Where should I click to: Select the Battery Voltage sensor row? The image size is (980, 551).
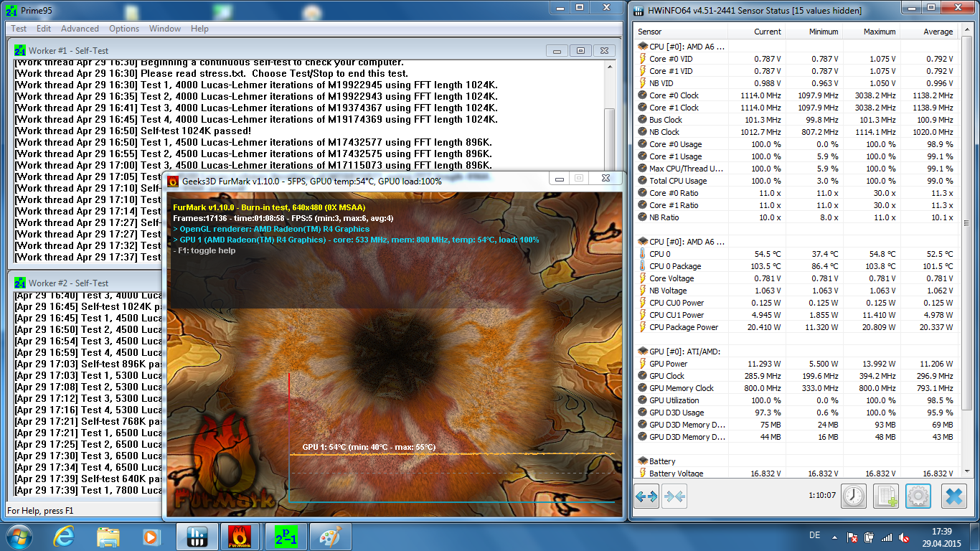pyautogui.click(x=796, y=474)
